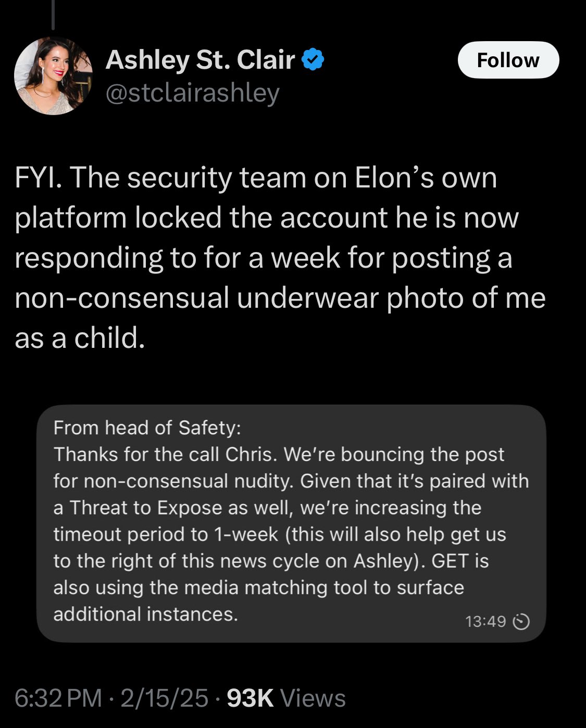This screenshot has width=586, height=728.
Task: Open the embedded message screenshot image
Action: click(x=292, y=523)
